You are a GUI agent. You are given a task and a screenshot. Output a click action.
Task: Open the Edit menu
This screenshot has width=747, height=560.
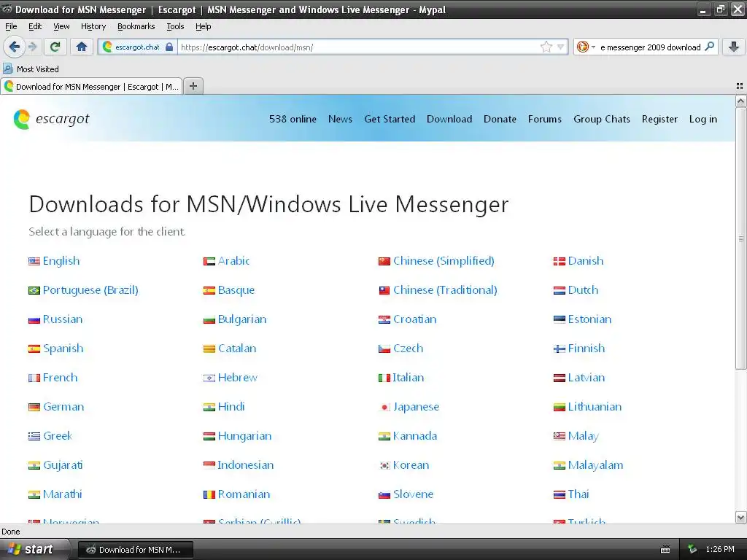[35, 26]
